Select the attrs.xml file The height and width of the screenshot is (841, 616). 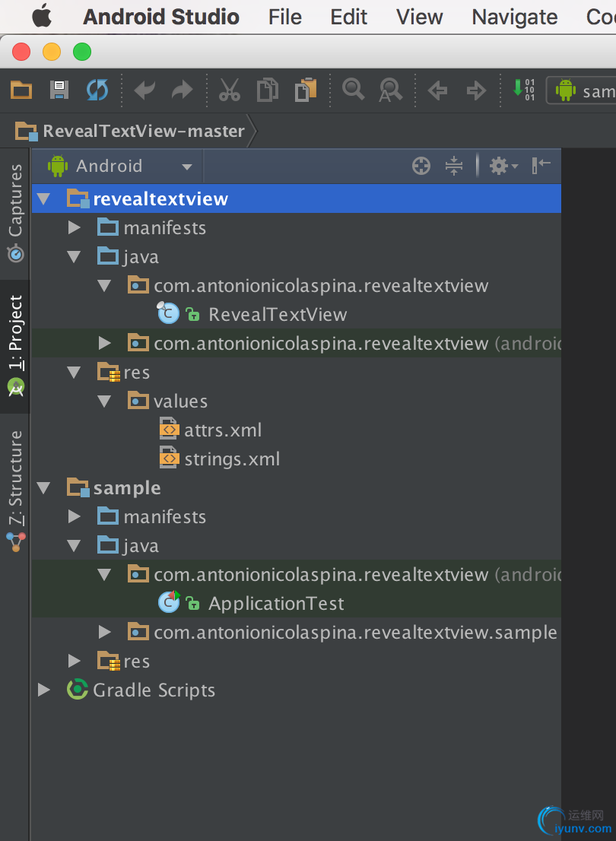(x=222, y=430)
